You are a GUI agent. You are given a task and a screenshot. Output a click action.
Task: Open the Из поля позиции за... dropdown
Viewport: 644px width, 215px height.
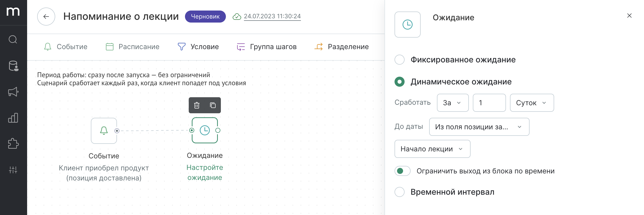[479, 127]
